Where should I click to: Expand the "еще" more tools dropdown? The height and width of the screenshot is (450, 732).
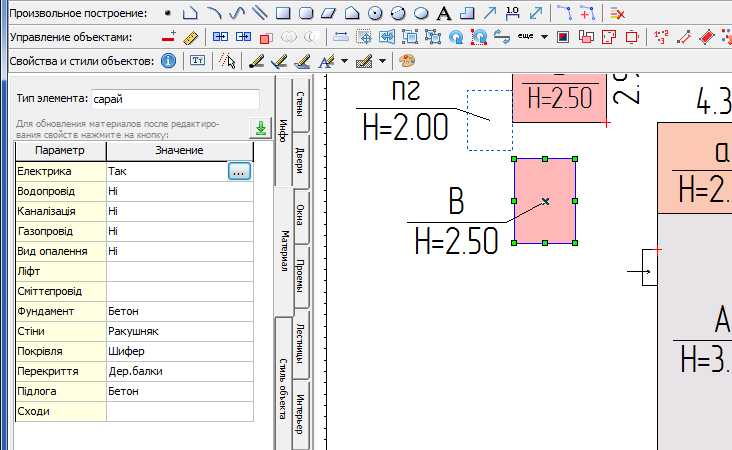tap(543, 37)
